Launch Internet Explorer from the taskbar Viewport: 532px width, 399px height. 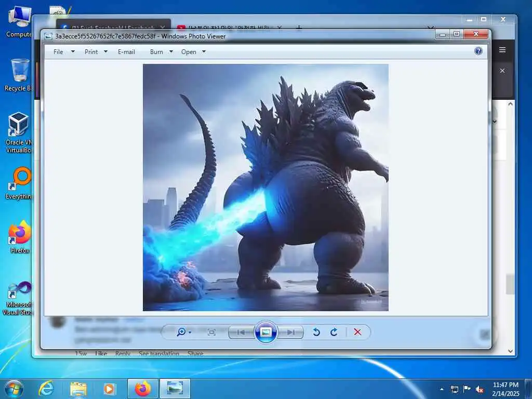pyautogui.click(x=46, y=389)
